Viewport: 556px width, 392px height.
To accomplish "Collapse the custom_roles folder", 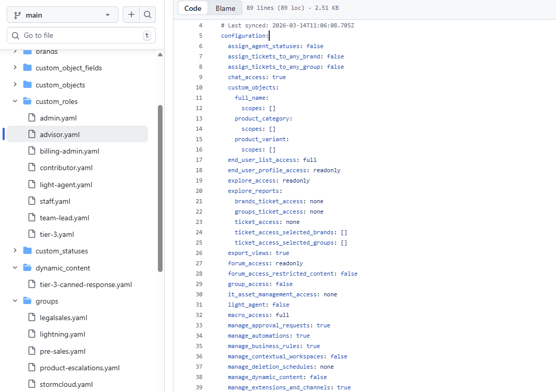I will pos(15,101).
